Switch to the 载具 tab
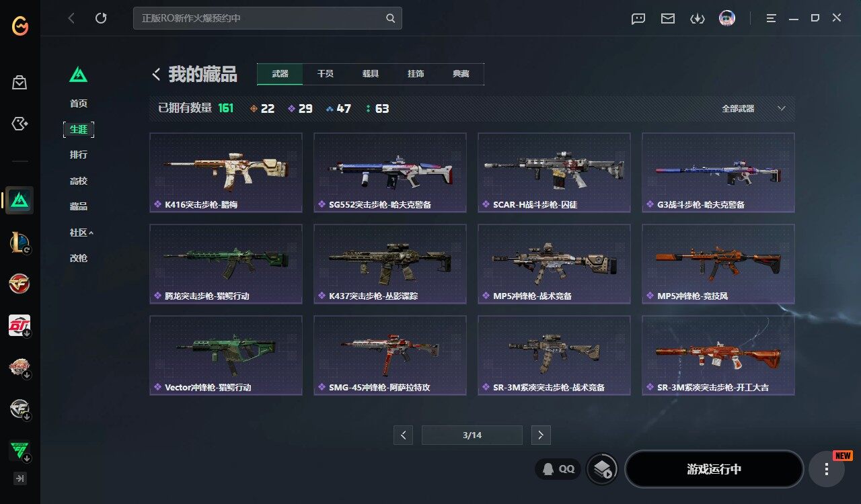Image resolution: width=861 pixels, height=504 pixels. pyautogui.click(x=371, y=74)
